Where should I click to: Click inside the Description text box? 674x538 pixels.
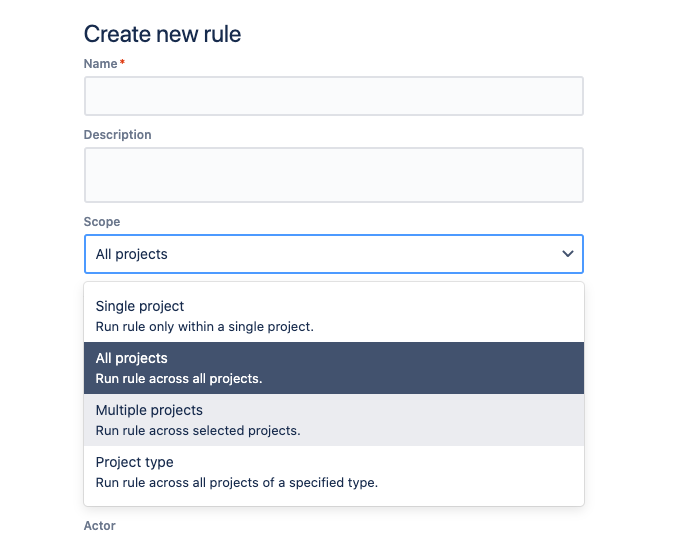click(333, 175)
